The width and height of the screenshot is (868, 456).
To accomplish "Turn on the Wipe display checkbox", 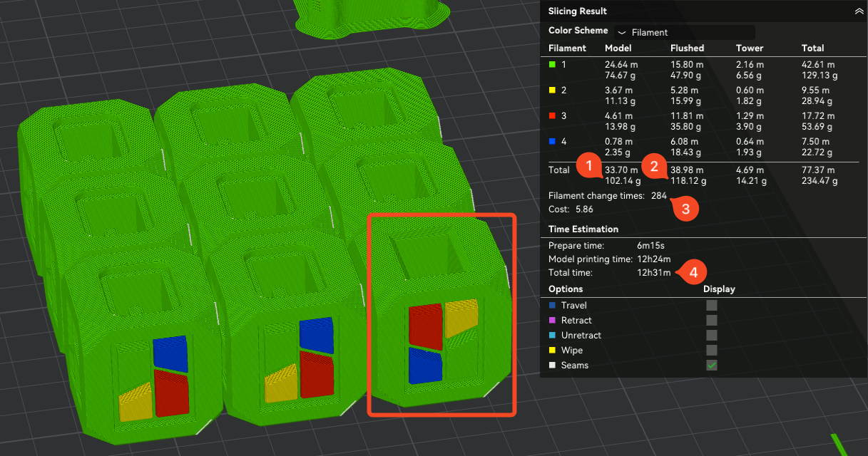I will point(712,350).
